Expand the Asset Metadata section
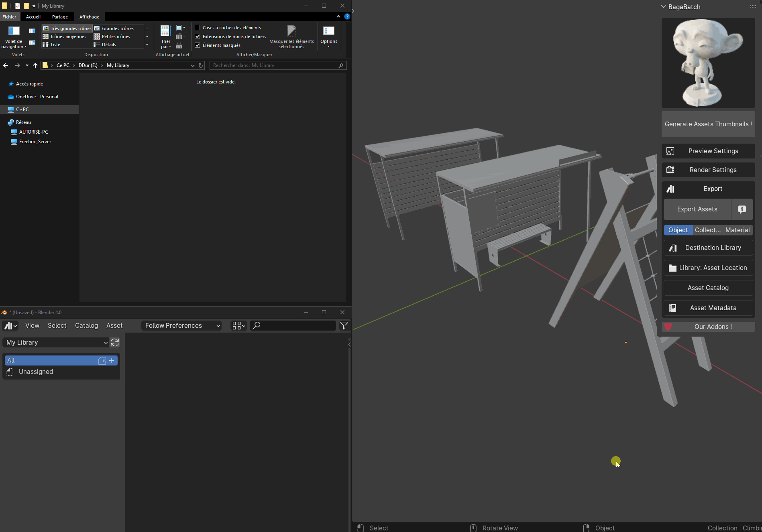The height and width of the screenshot is (532, 762). pyautogui.click(x=708, y=308)
